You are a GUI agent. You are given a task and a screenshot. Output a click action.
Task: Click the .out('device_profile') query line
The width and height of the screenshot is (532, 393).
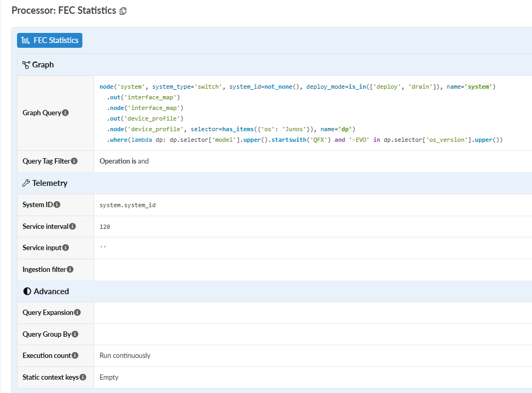145,118
